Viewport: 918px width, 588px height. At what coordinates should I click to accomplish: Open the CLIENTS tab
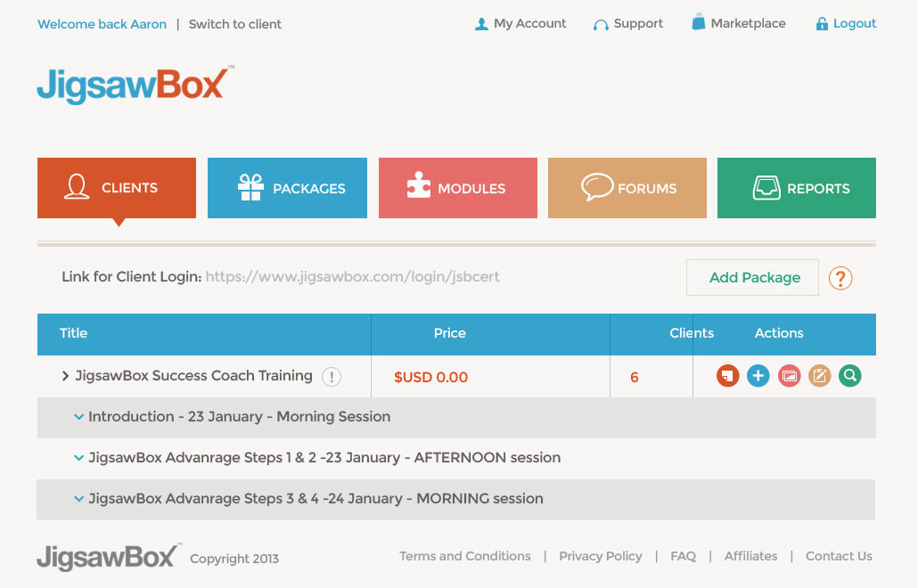tap(117, 188)
